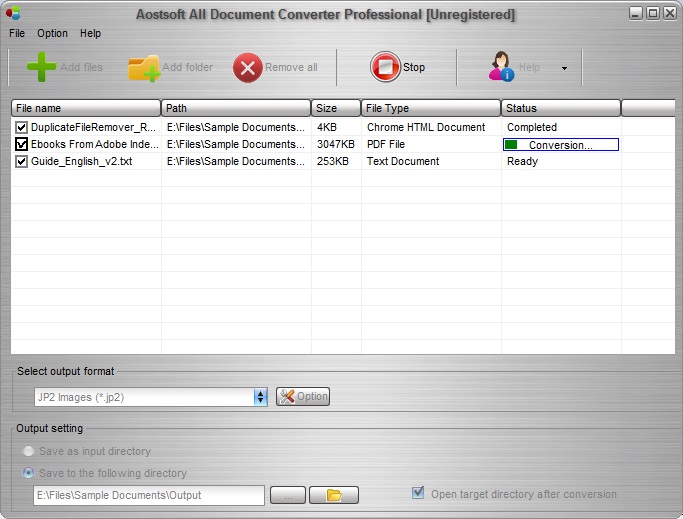Screen dimensions: 683x519
Task: Open the Option menu
Action: (x=52, y=33)
